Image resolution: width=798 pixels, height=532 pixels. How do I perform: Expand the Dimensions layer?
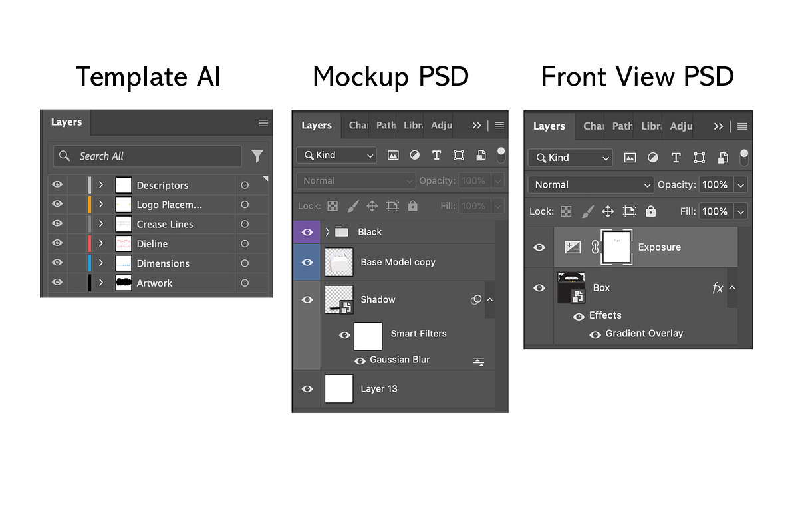(101, 263)
